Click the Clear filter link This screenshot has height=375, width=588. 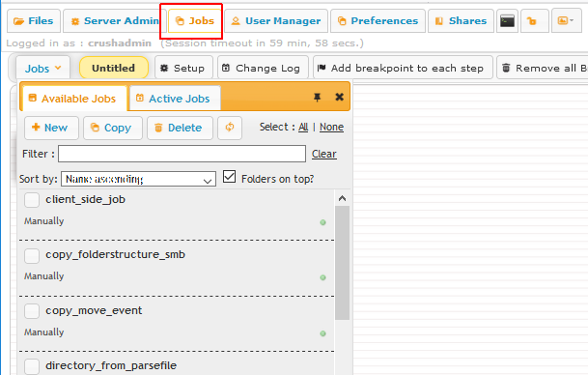coord(324,154)
